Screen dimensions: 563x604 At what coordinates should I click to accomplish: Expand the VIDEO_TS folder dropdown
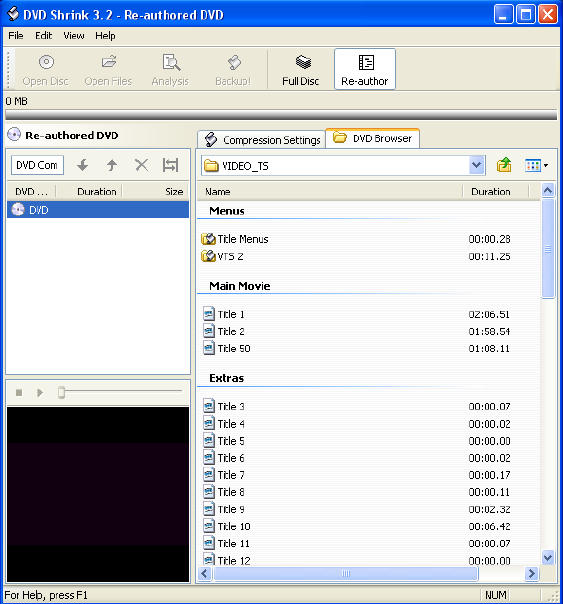477,165
